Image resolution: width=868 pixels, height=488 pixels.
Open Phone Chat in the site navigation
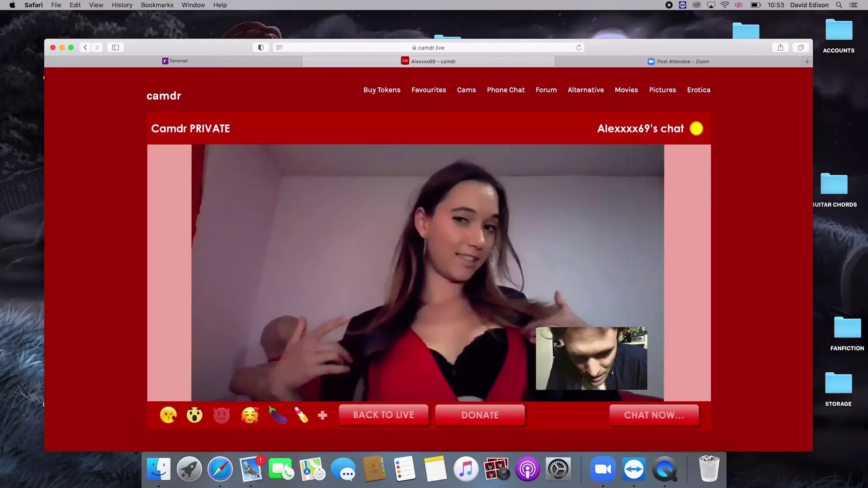(x=506, y=90)
